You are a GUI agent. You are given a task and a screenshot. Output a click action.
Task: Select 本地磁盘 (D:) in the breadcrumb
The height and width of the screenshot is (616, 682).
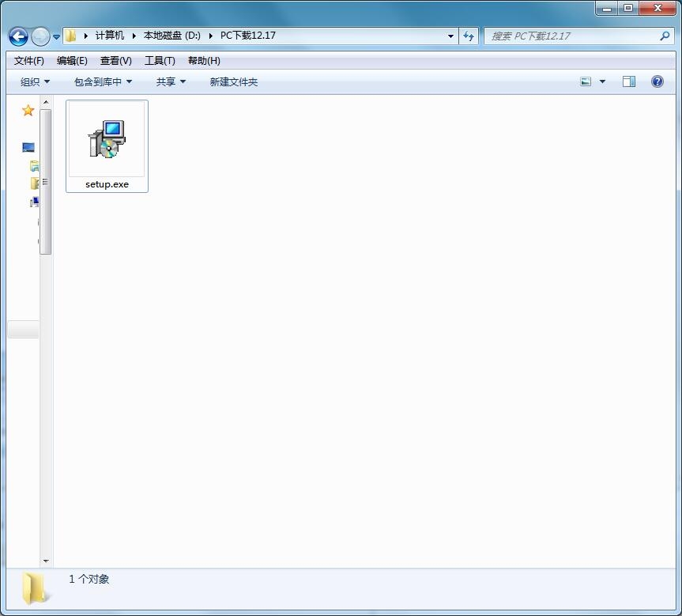coord(172,36)
